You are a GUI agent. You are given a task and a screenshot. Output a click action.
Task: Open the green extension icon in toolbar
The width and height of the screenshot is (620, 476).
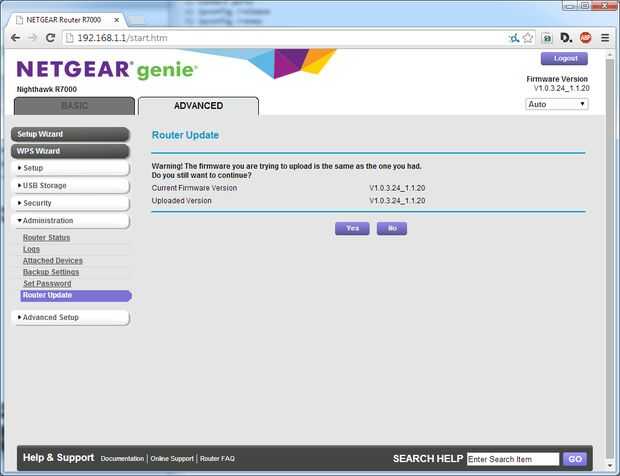click(x=547, y=38)
